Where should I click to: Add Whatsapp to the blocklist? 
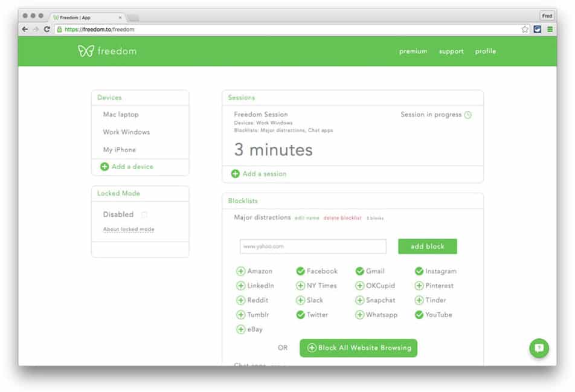360,315
